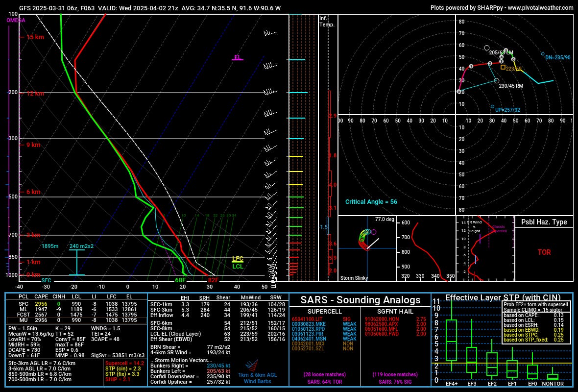The width and height of the screenshot is (578, 392).
Task: Click the EF3 axis label
Action: tap(472, 384)
